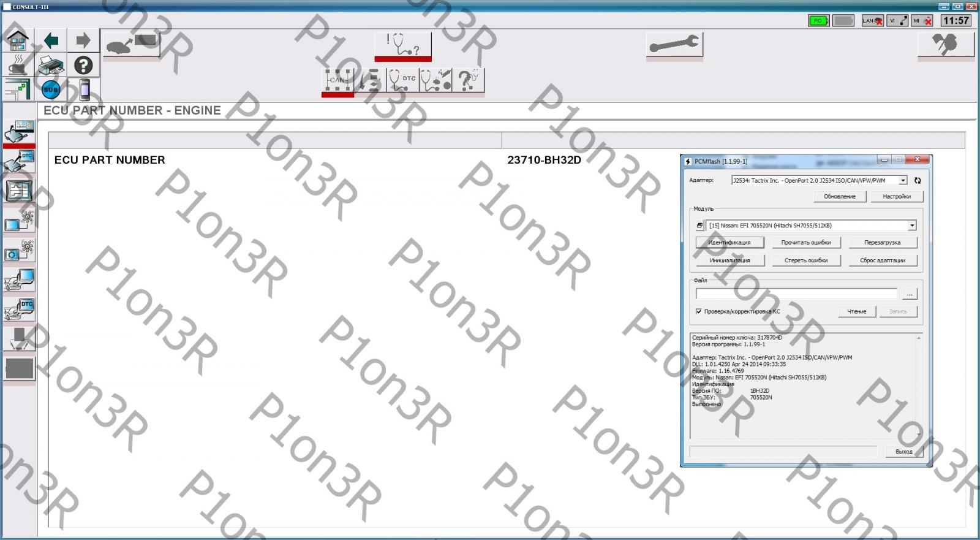Click the VI connection status indicator
Viewport: 980px width, 540px height.
pos(897,21)
